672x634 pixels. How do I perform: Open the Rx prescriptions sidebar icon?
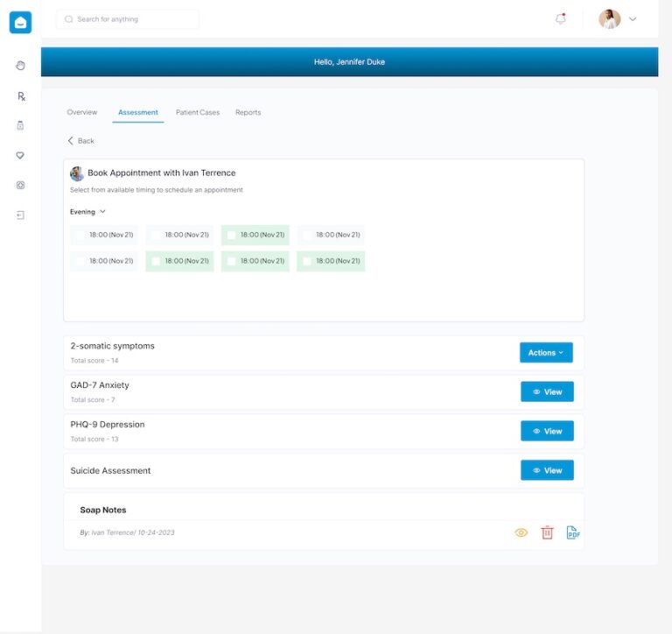pos(20,96)
